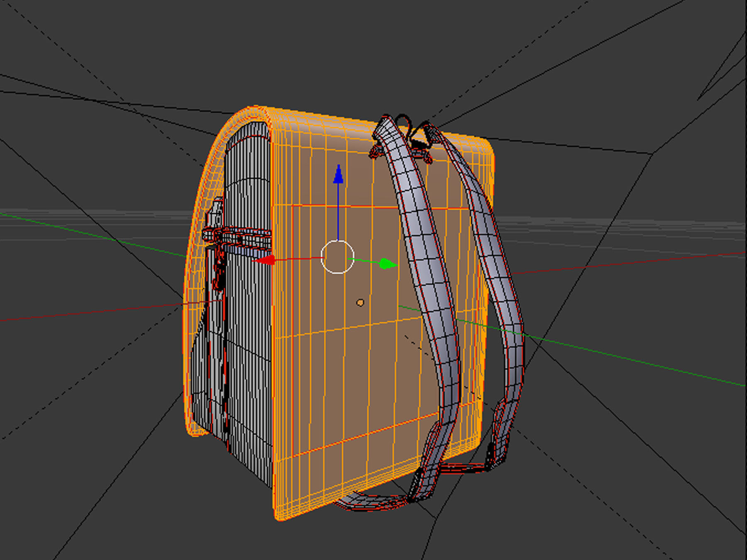Click the white circle at gizmo center
747x560 pixels.
click(x=337, y=257)
